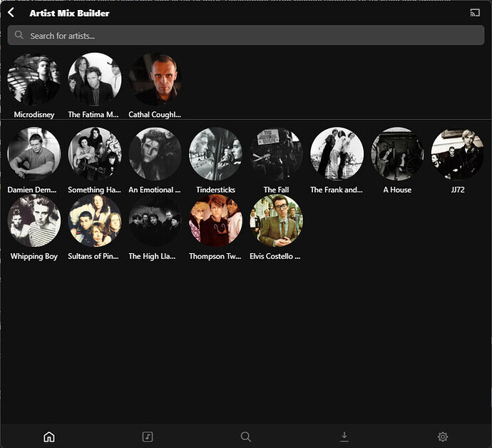Add Damien Dempsey to the mix
492x448 pixels.
pos(34,154)
